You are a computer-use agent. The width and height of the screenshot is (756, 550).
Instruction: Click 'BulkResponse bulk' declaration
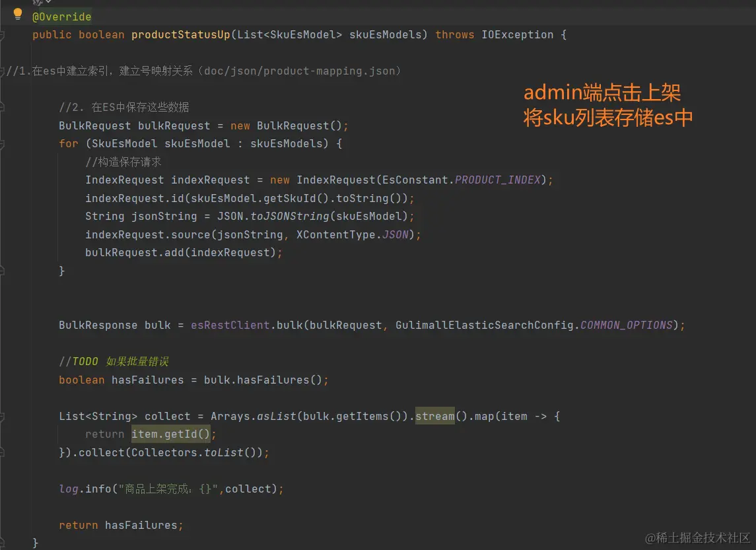(115, 326)
